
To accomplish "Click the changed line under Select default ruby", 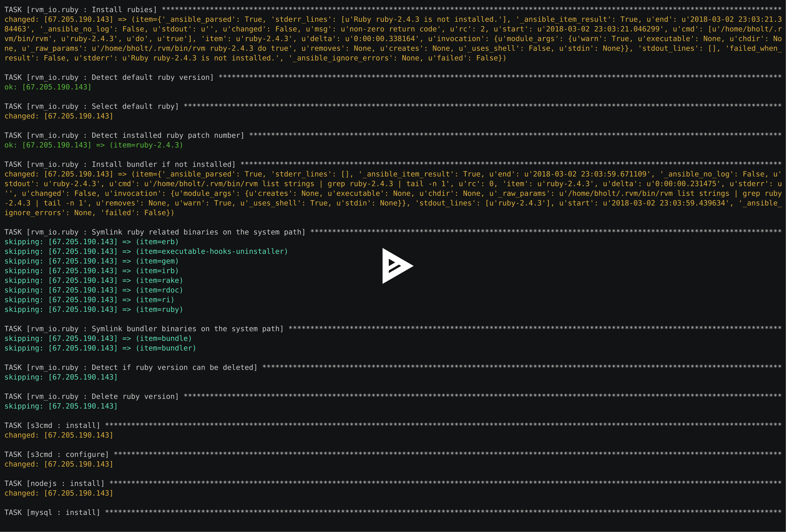I will (x=59, y=116).
